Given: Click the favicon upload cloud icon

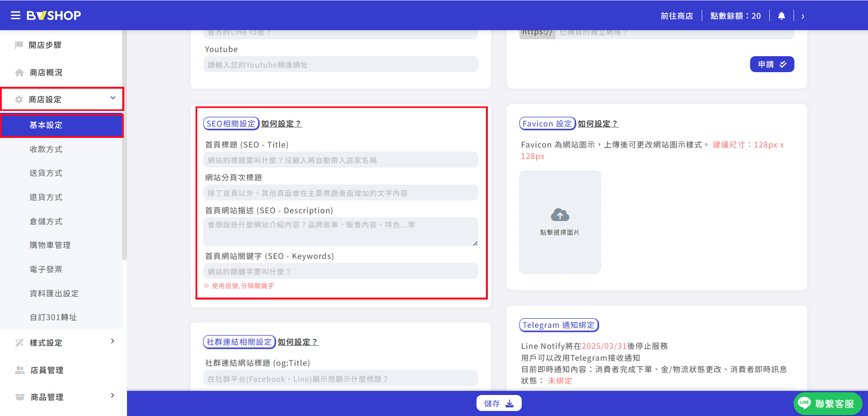Looking at the screenshot, I should pos(560,215).
